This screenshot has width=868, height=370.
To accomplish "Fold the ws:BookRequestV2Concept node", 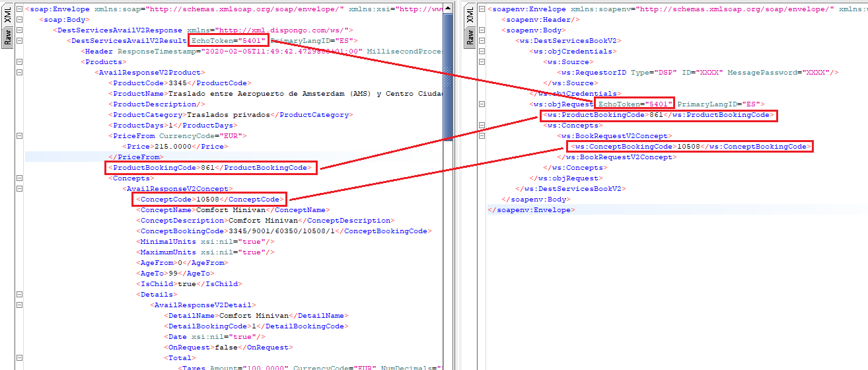I will pyautogui.click(x=482, y=136).
